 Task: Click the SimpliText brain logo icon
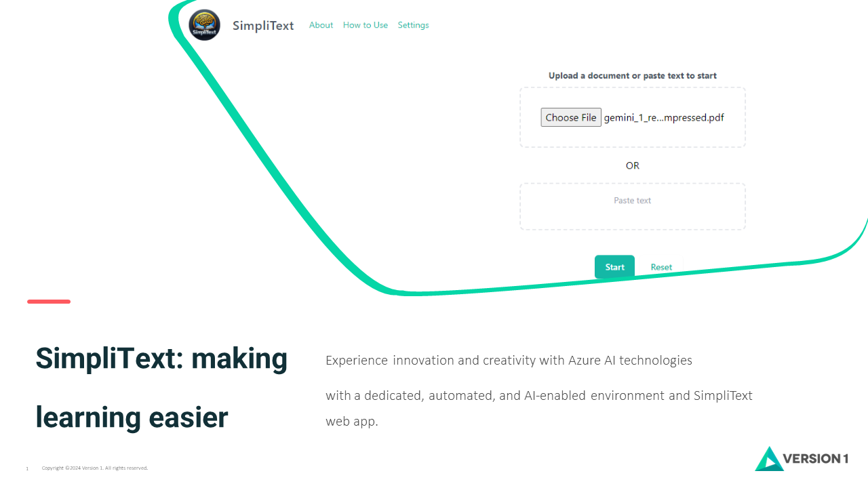[x=204, y=25]
